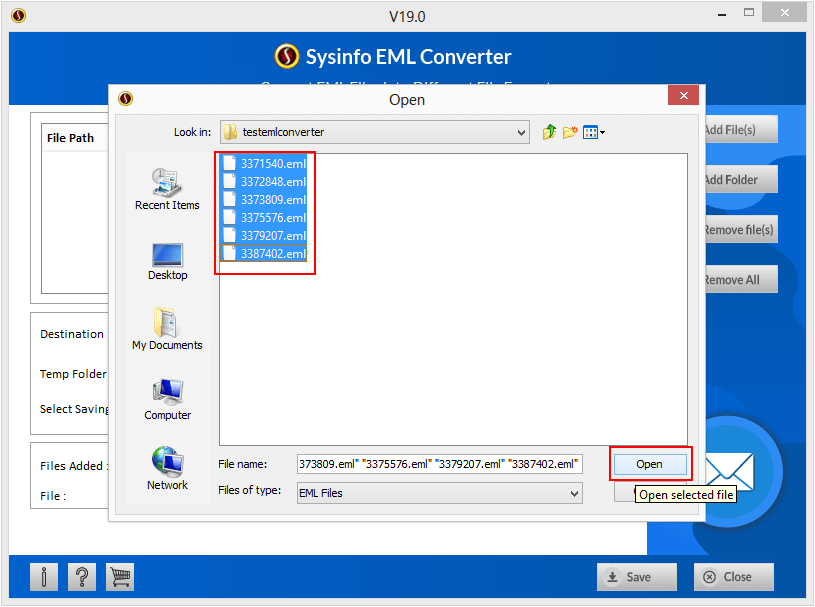Expand the View Menu dropdown arrow
815x607 pixels.
tap(600, 131)
